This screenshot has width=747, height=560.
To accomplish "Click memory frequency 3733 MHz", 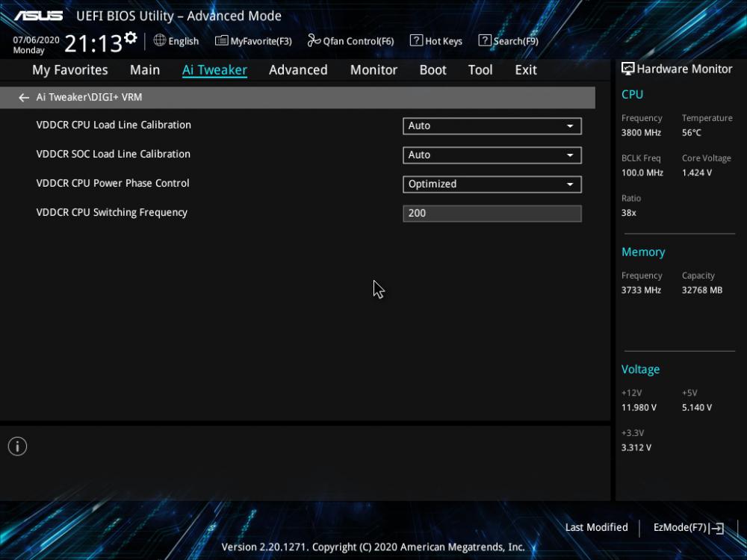I will pyautogui.click(x=641, y=290).
